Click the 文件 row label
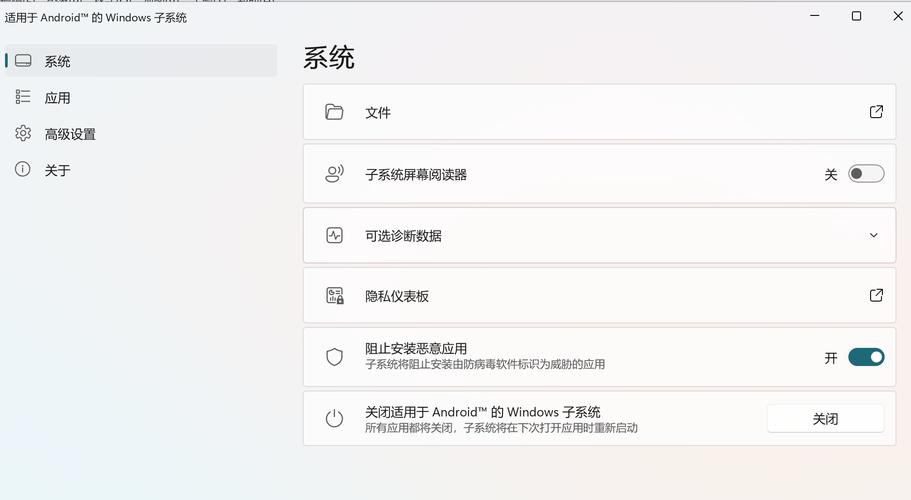The image size is (911, 500). (378, 113)
